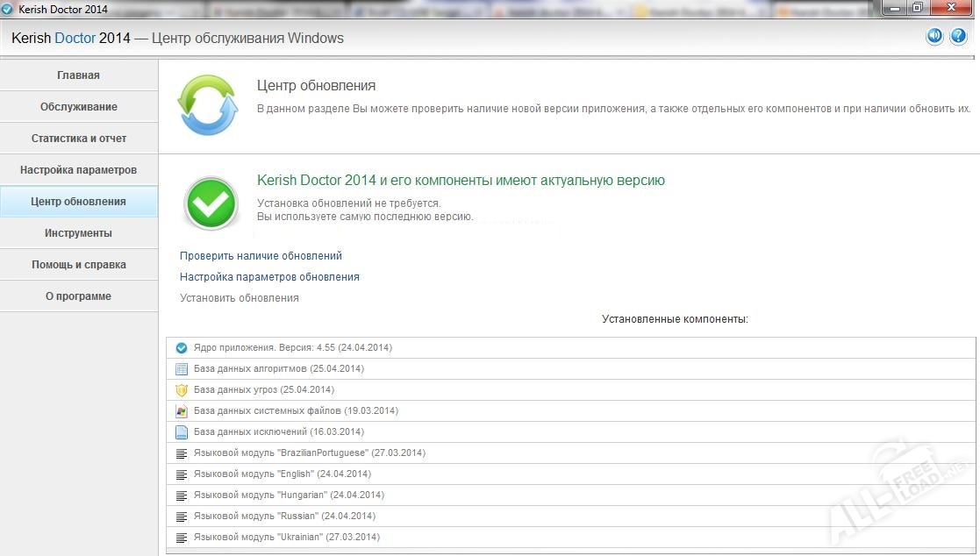Open Настройка параметров обновления link

point(269,277)
